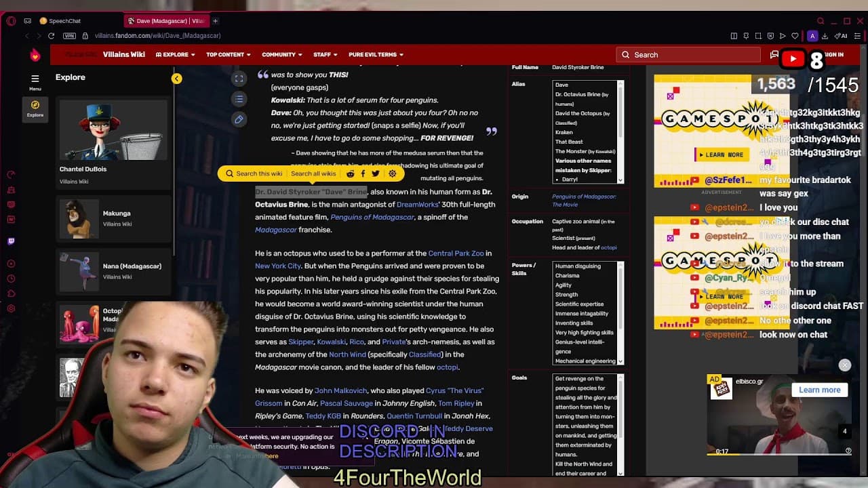Image resolution: width=868 pixels, height=488 pixels.
Task: Expand the COMMUNITY dropdown
Action: point(282,55)
